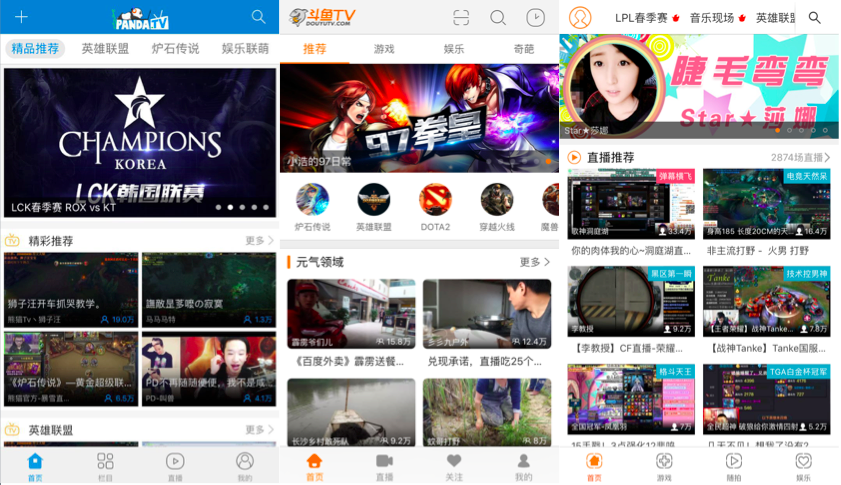Screen dimensions: 841x485
Task: Open 电竞天然呆 stream thumbnail
Action: 766,204
